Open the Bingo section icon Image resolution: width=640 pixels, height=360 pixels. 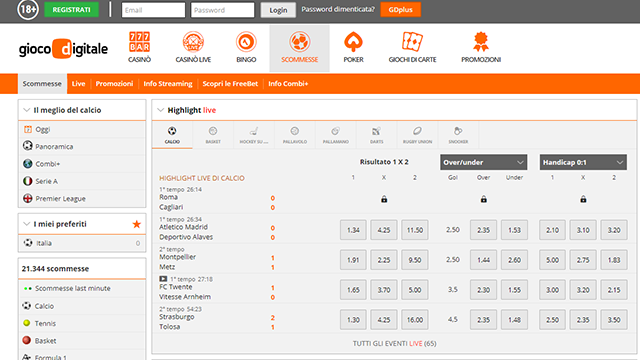tap(246, 42)
